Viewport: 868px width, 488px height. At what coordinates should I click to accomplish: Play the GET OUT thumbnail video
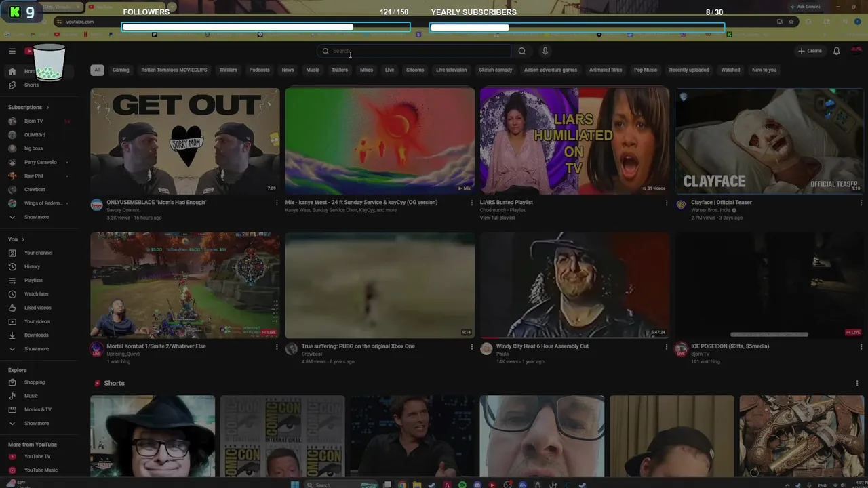pos(185,141)
